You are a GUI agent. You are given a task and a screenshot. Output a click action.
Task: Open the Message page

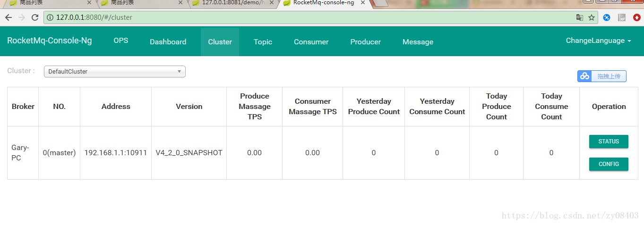[418, 42]
